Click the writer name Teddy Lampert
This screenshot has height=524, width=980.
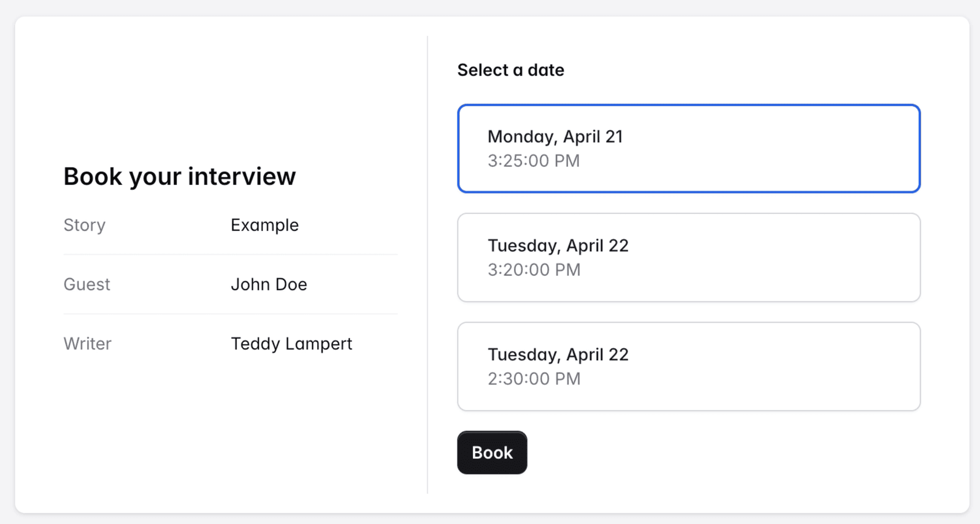[291, 344]
